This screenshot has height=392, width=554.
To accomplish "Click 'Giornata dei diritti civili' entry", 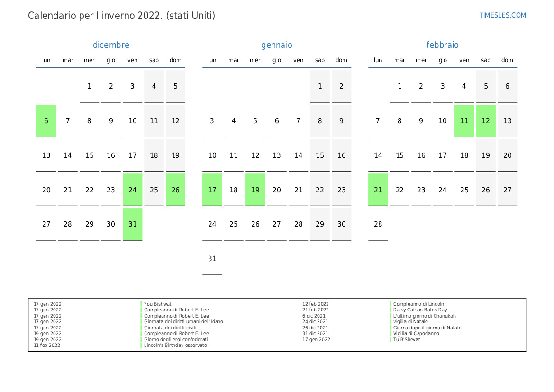I will point(170,328).
